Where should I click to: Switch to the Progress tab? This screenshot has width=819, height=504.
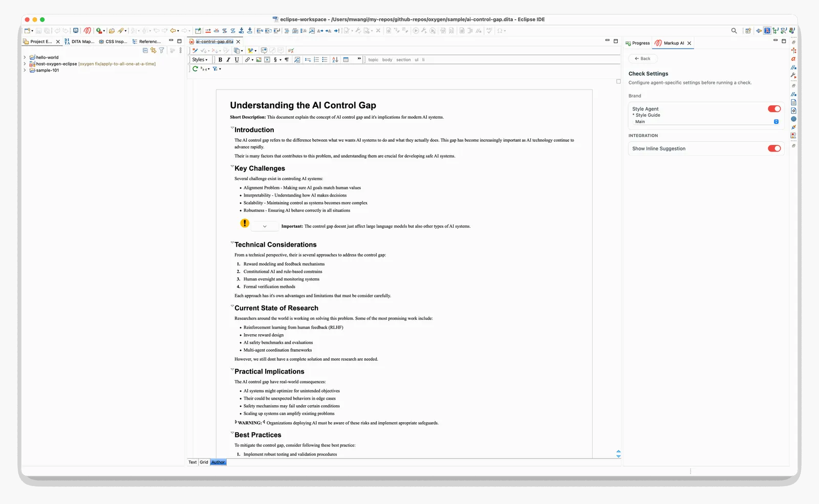pyautogui.click(x=638, y=43)
